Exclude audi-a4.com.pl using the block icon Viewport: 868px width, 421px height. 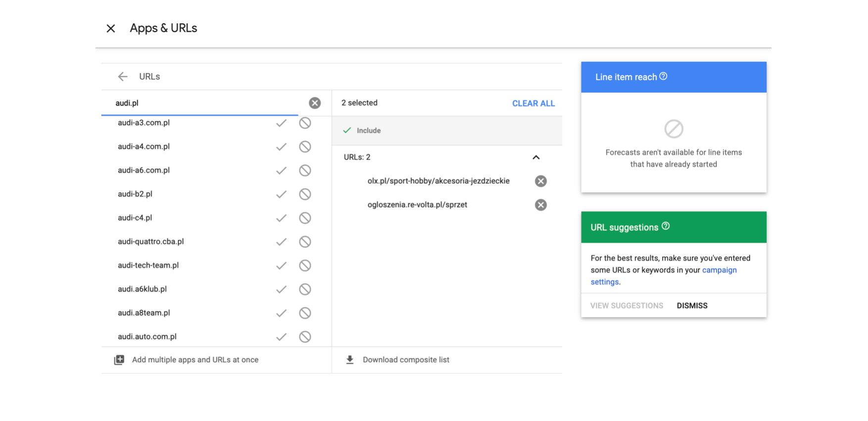click(305, 147)
